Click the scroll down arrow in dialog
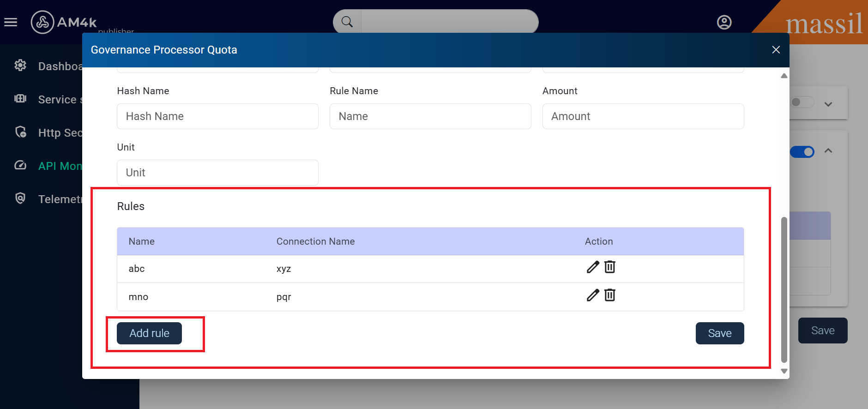The width and height of the screenshot is (868, 409). point(784,371)
